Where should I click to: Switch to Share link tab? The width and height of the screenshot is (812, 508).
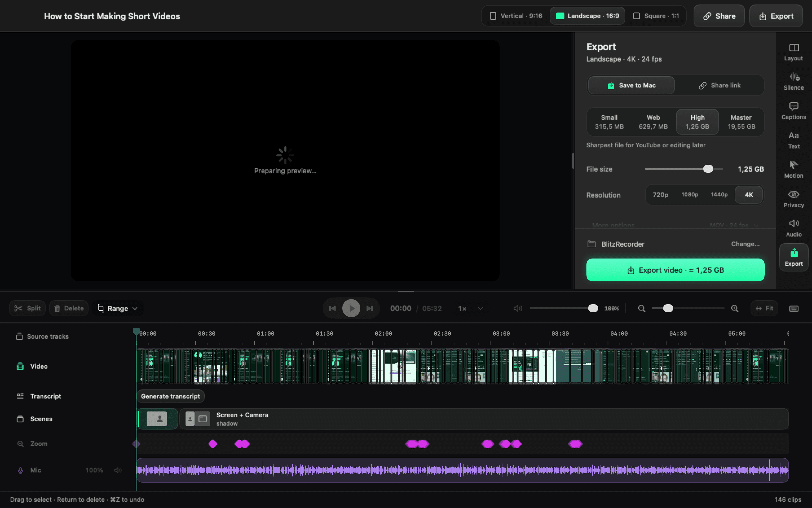[720, 85]
